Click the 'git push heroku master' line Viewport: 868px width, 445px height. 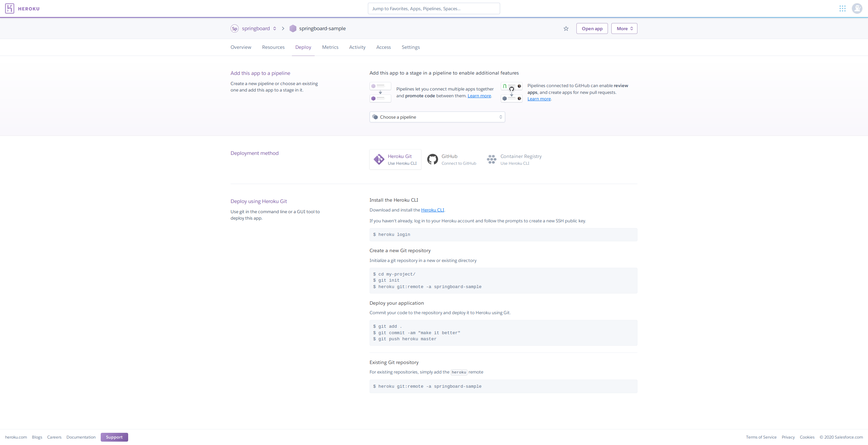pyautogui.click(x=405, y=339)
